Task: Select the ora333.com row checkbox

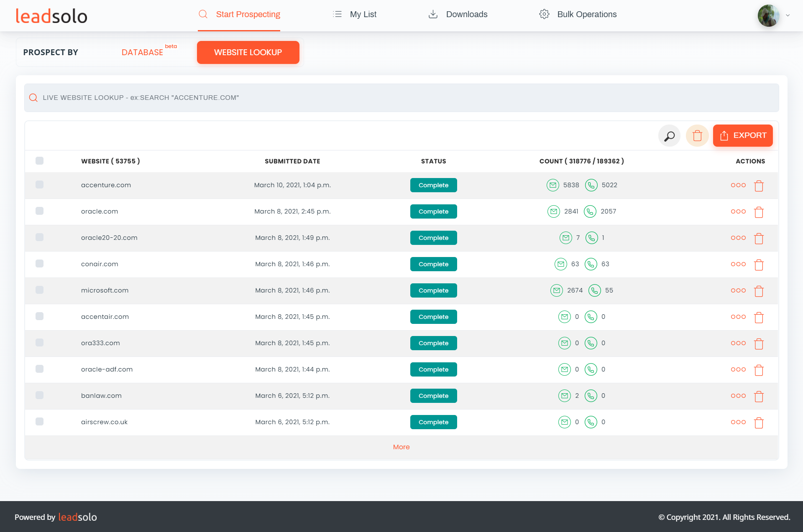Action: pyautogui.click(x=40, y=343)
